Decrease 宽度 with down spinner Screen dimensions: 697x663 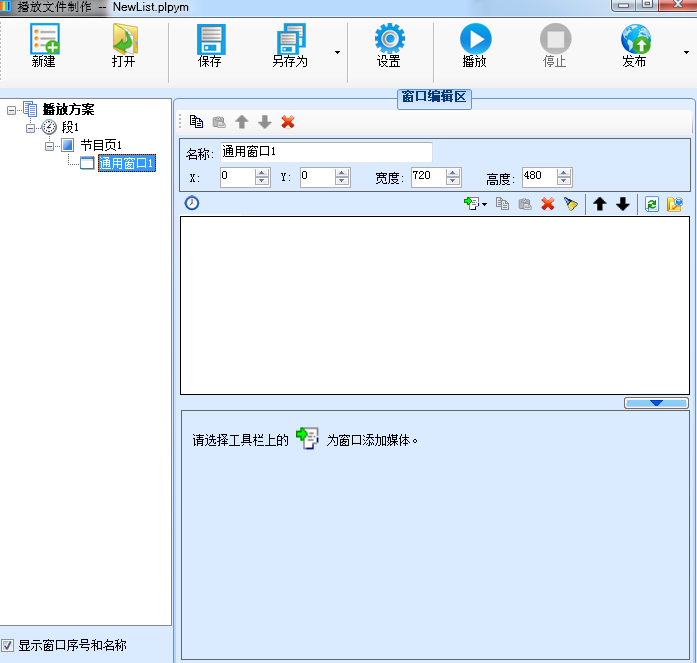453,181
